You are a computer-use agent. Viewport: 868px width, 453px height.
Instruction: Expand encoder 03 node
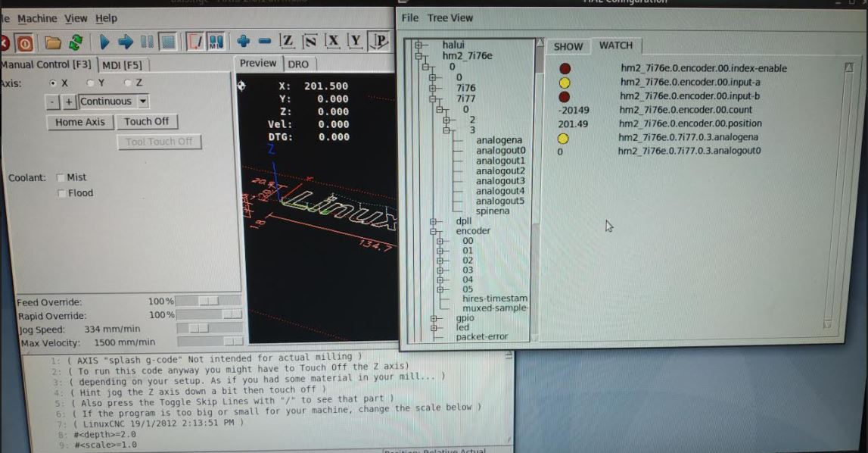(x=440, y=270)
